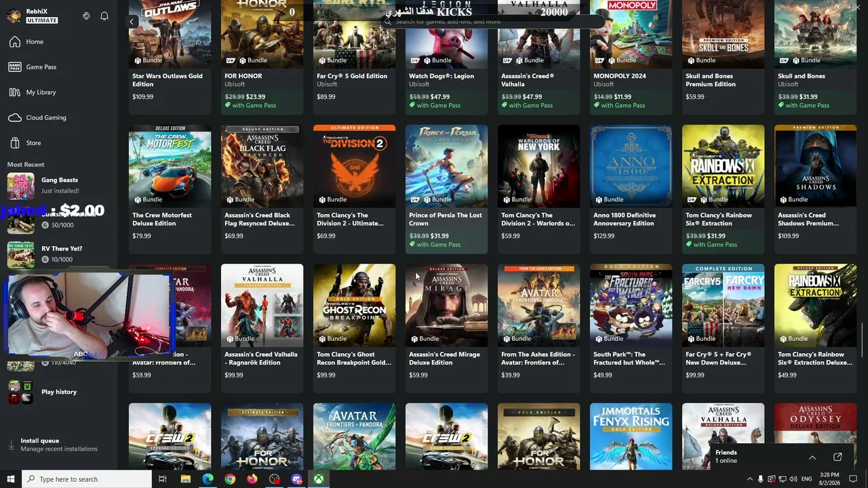Open the taskbar clock and date
The height and width of the screenshot is (488, 868).
(829, 479)
